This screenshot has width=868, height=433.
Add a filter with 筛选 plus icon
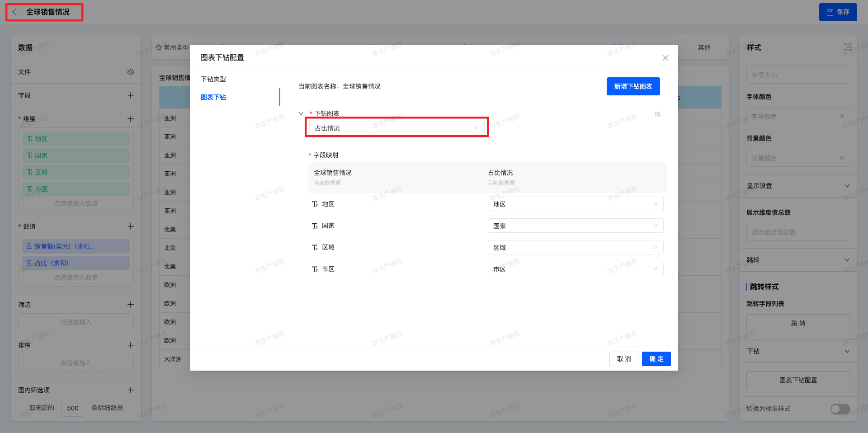pyautogui.click(x=131, y=305)
